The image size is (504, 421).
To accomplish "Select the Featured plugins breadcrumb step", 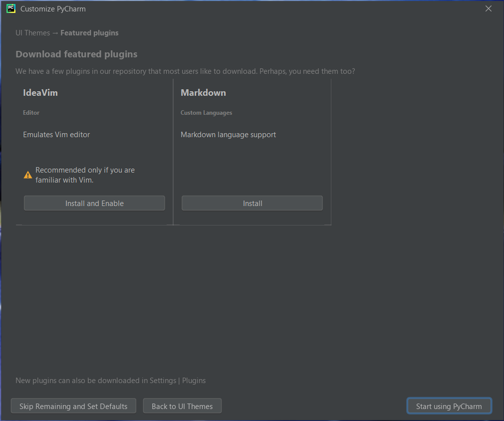I will pyautogui.click(x=89, y=33).
